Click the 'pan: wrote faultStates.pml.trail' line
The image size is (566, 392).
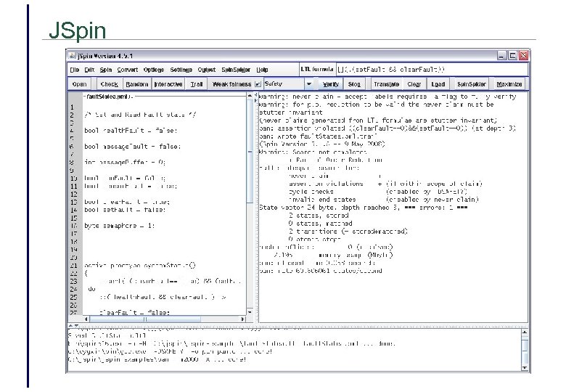(x=319, y=136)
